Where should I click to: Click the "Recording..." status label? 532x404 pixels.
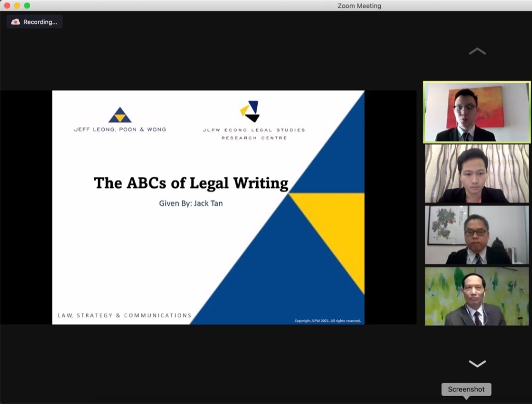40,22
